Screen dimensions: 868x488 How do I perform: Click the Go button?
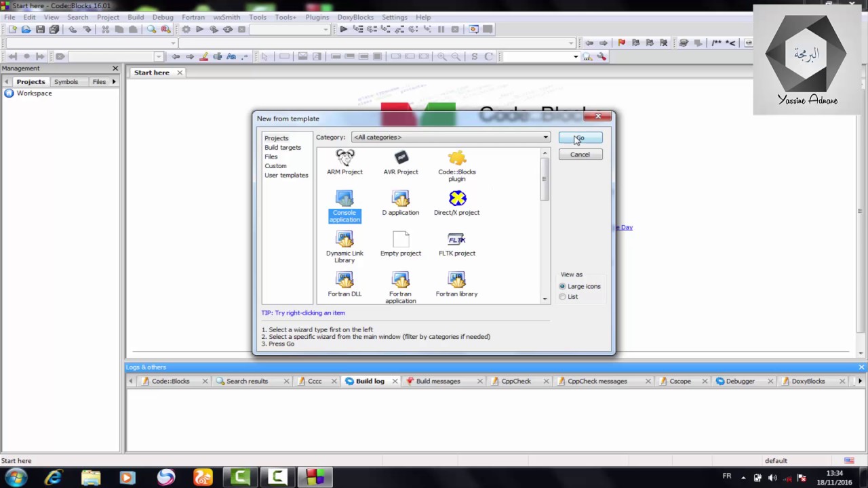(x=580, y=138)
